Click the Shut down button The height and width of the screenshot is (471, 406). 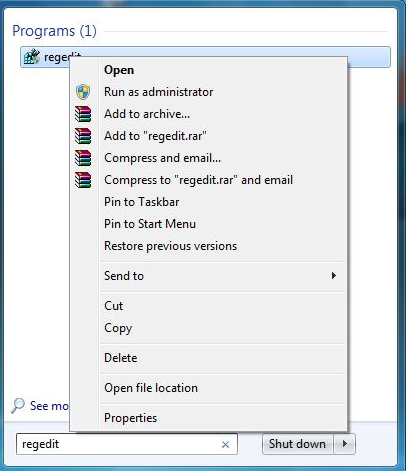click(x=297, y=444)
